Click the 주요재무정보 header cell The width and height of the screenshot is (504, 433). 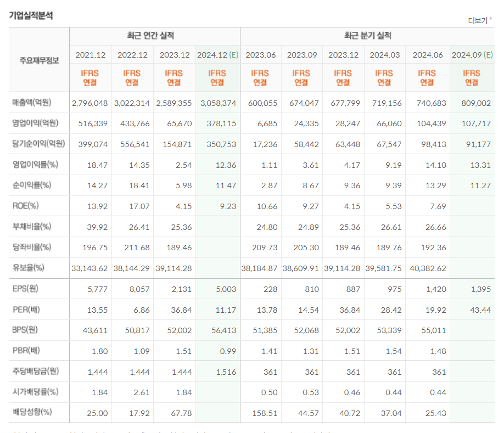click(x=39, y=60)
